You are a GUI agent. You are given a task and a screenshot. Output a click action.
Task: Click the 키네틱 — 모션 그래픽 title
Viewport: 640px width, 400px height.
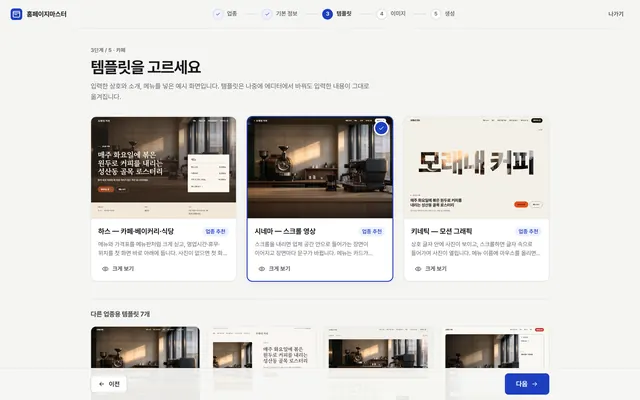tap(441, 231)
